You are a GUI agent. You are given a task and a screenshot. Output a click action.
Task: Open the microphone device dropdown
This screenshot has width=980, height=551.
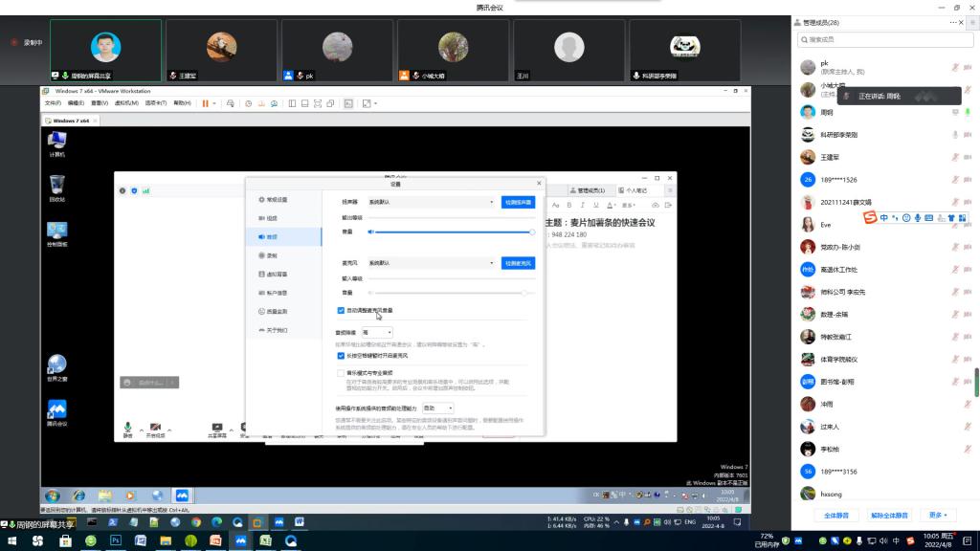point(430,263)
